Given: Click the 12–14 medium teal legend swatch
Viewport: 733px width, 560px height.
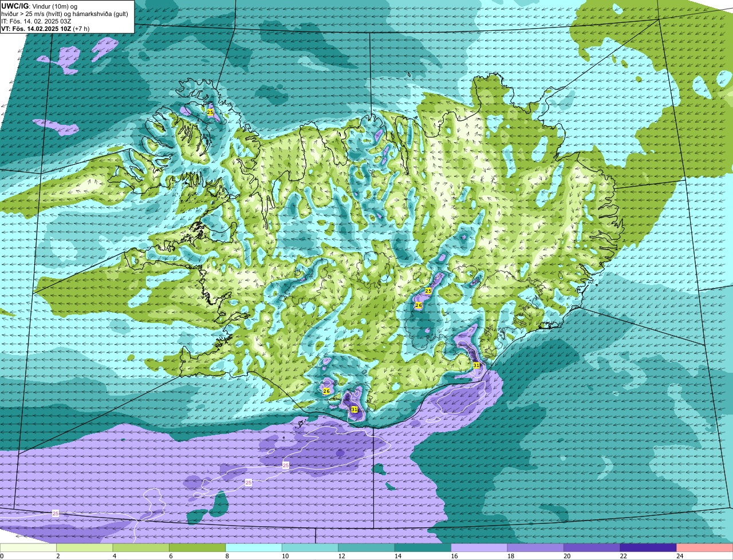Looking at the screenshot, I should click(x=367, y=547).
